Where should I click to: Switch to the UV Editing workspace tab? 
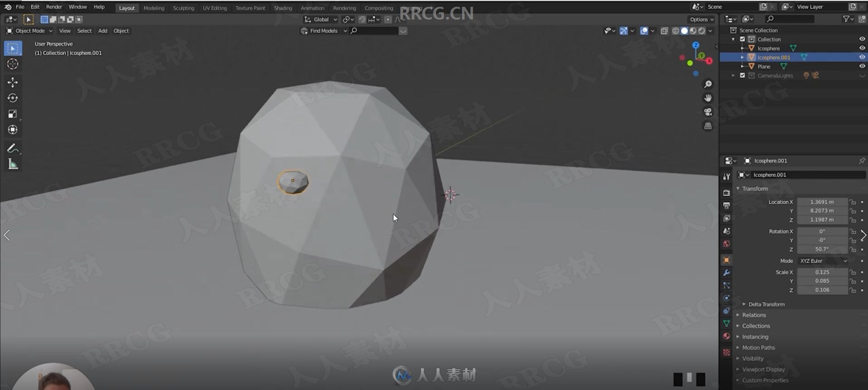(214, 8)
